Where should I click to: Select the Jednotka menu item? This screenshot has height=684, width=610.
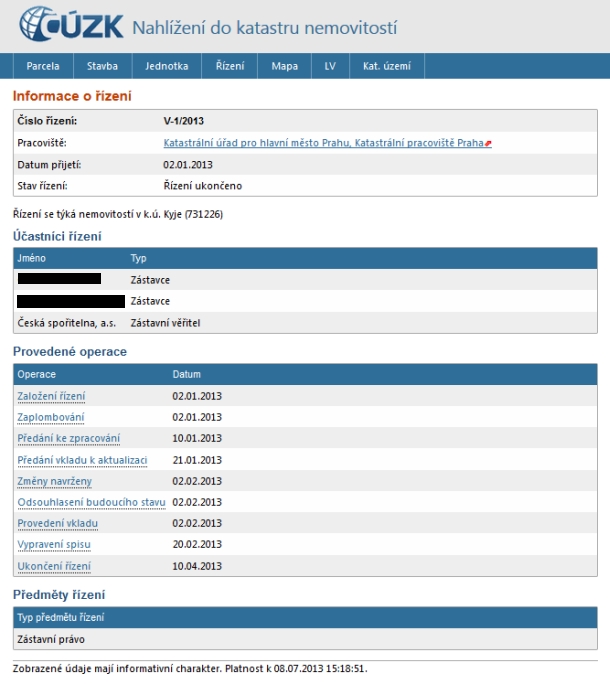166,66
